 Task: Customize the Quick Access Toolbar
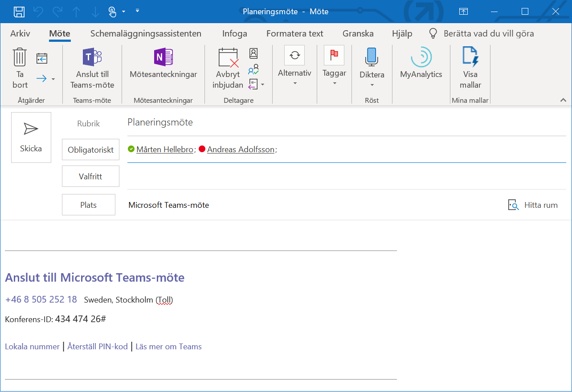[137, 10]
